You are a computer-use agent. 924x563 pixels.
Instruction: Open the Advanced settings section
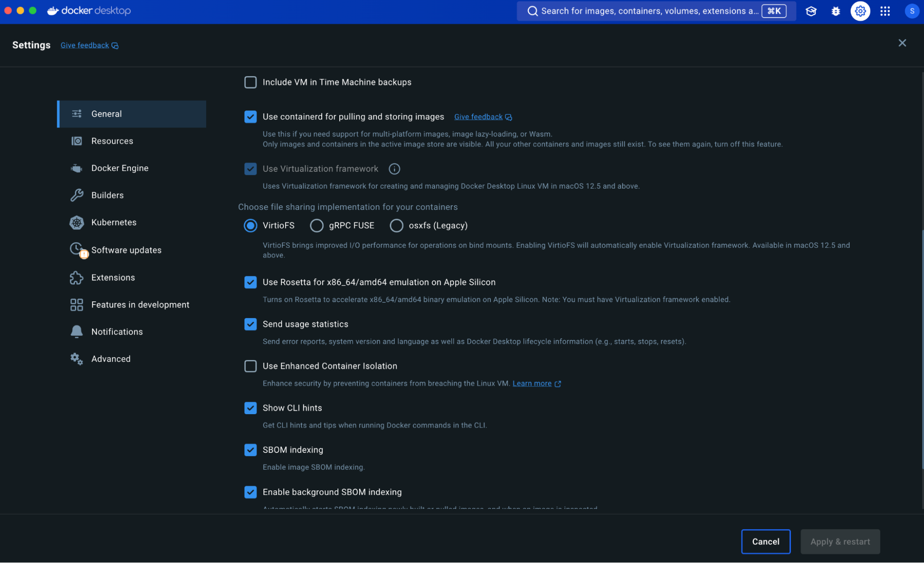click(111, 359)
